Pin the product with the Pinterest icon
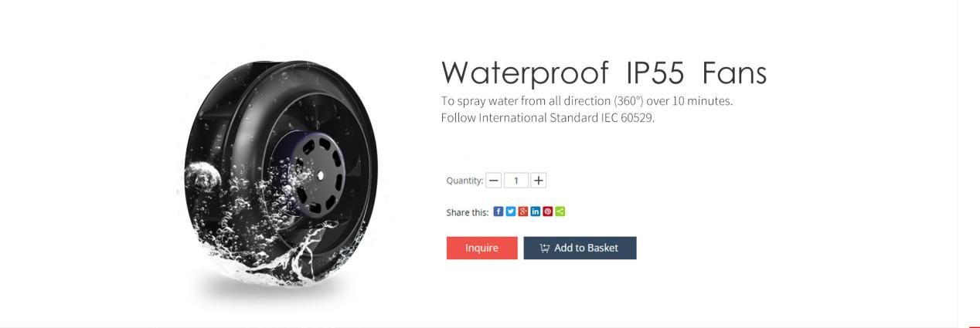980x328 pixels. [548, 211]
